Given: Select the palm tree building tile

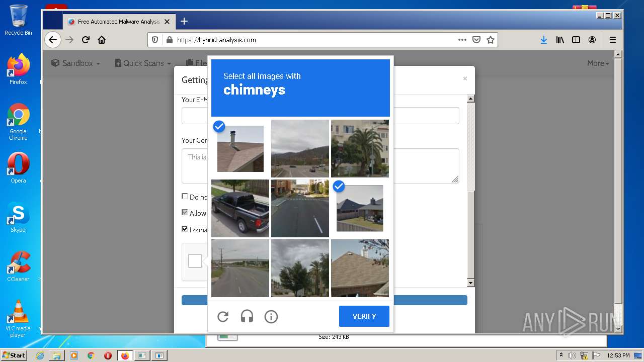Looking at the screenshot, I should (x=360, y=148).
